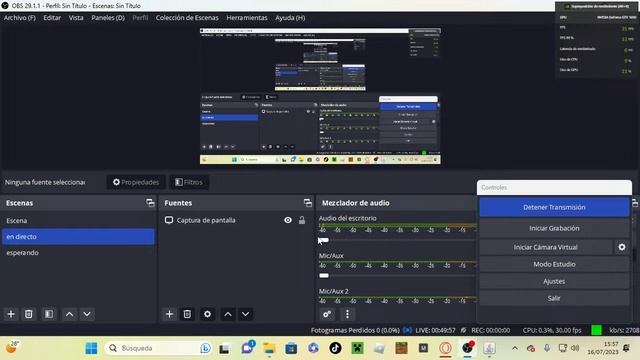Click the Controles panel title bar
This screenshot has height=360, width=640.
554,187
